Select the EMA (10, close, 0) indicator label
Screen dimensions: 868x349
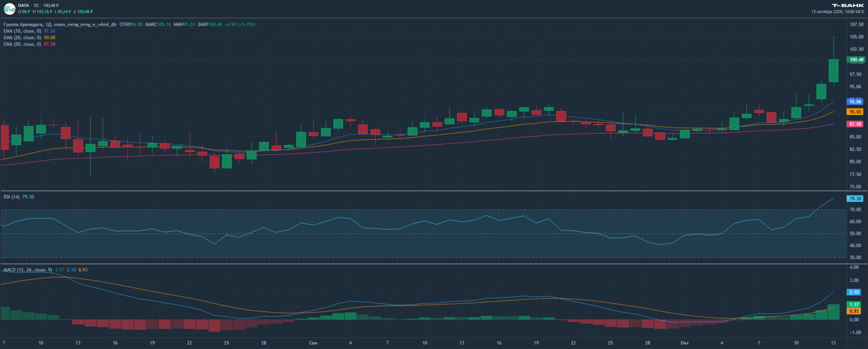pyautogui.click(x=22, y=31)
